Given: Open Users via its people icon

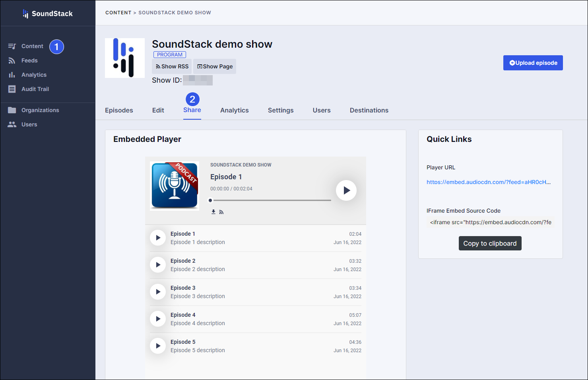Looking at the screenshot, I should (x=12, y=124).
